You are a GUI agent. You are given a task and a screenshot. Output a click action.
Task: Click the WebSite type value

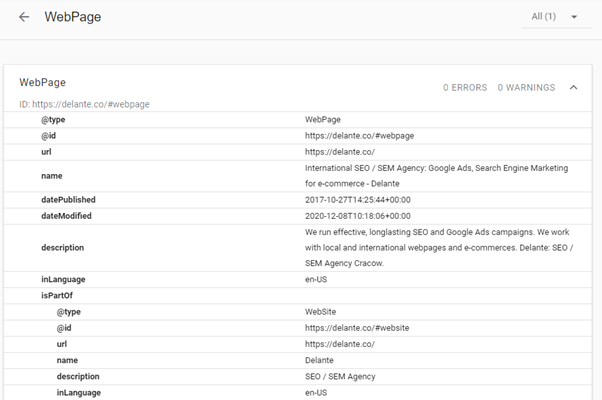click(321, 312)
